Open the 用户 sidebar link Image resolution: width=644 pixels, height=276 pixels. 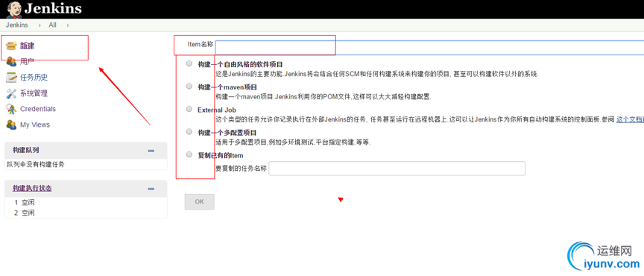[x=27, y=62]
